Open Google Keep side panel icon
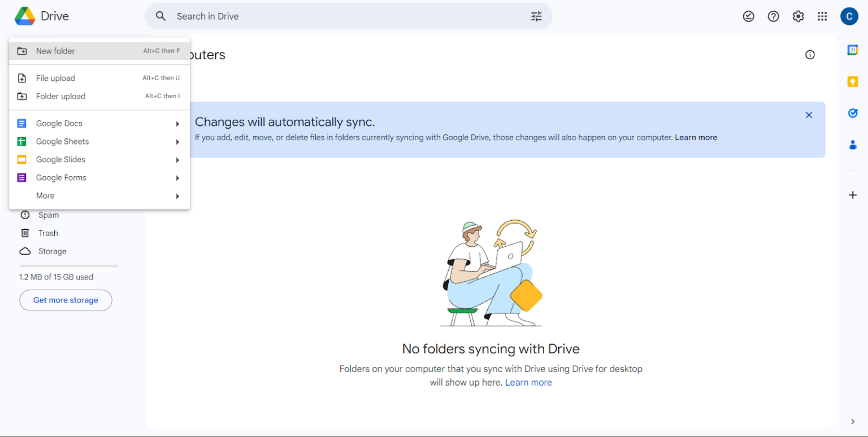This screenshot has width=868, height=437. (853, 82)
